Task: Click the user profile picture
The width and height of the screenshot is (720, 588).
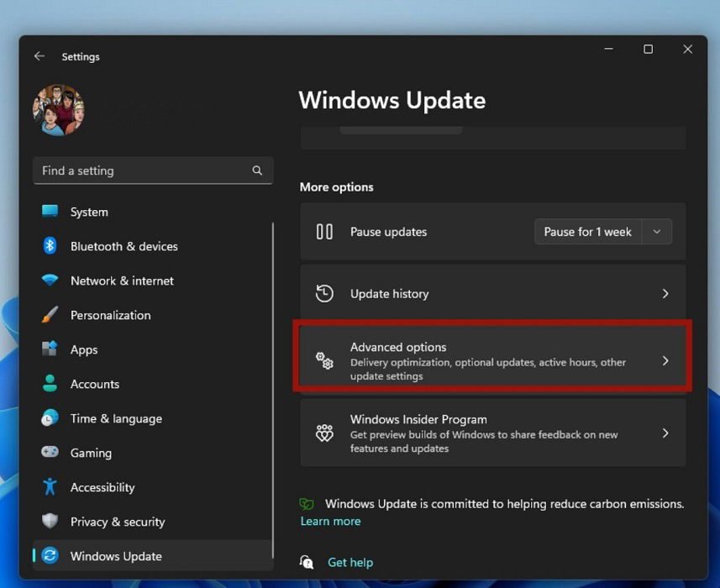Action: coord(58,109)
